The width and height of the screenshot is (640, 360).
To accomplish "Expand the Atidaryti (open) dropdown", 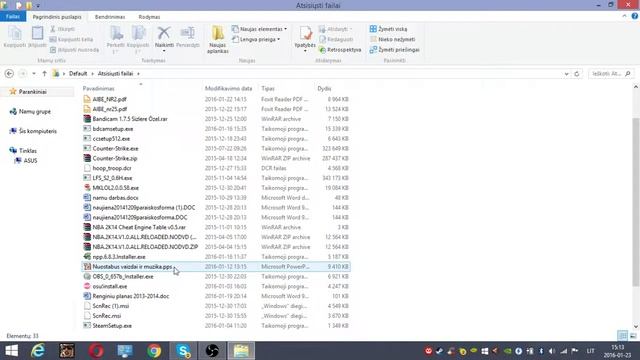I will coord(351,29).
